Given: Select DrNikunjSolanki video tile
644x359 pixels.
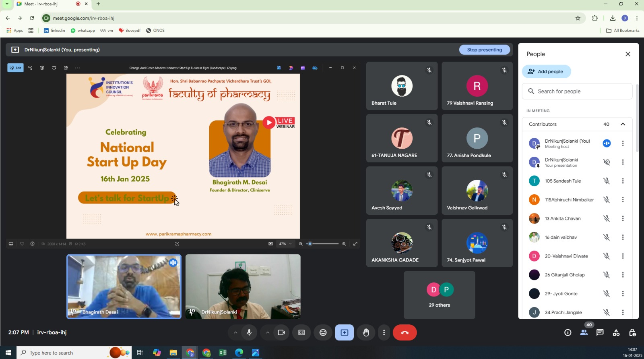Looking at the screenshot, I should click(243, 286).
